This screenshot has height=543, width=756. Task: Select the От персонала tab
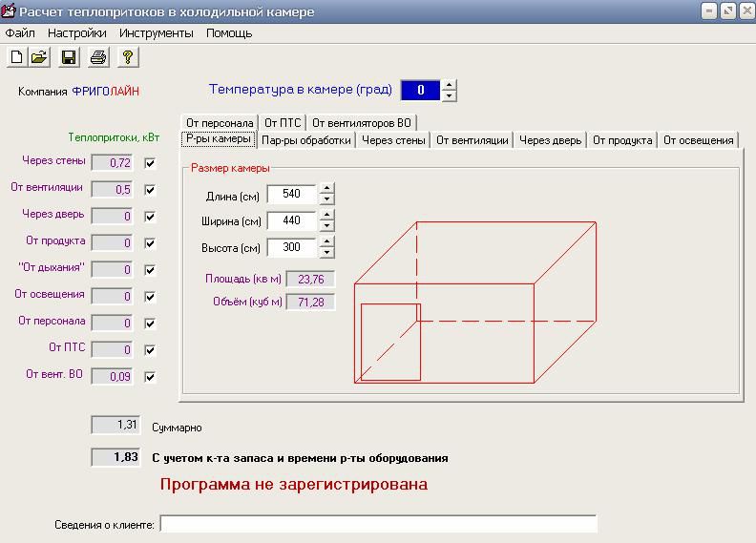(x=220, y=123)
